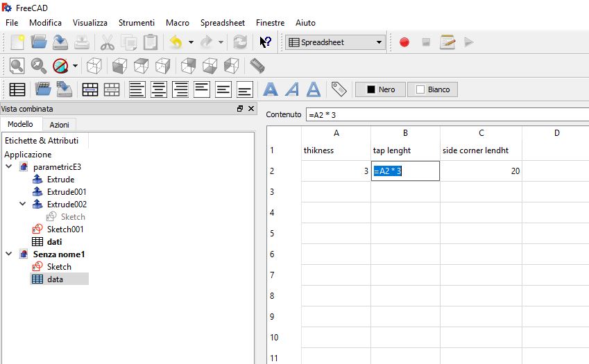The height and width of the screenshot is (364, 589).
Task: Click the Save document icon
Action: coord(60,42)
